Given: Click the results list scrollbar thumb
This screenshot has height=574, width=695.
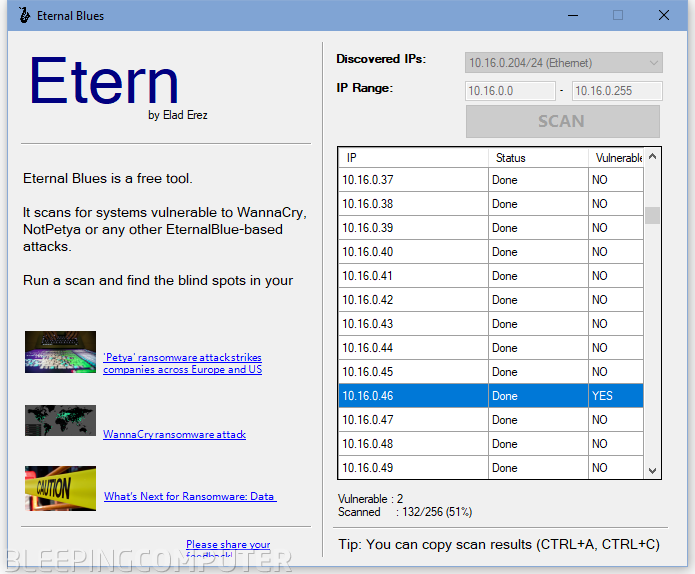Looking at the screenshot, I should (652, 215).
